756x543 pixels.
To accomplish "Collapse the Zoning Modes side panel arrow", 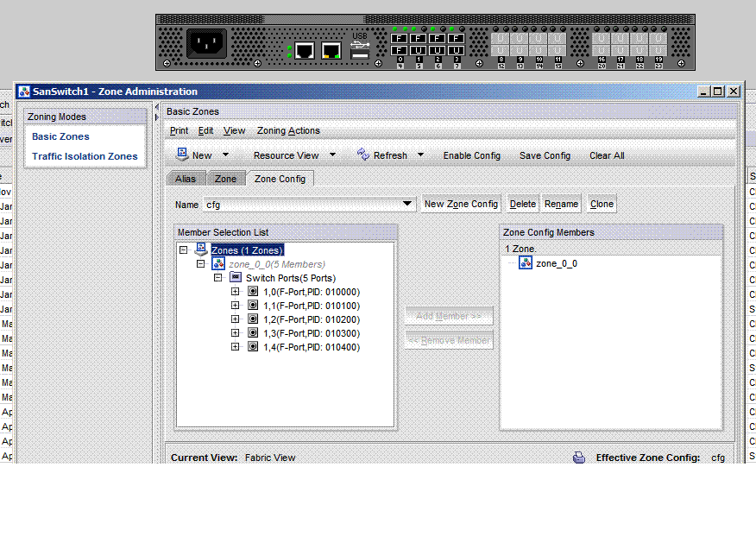I will point(156,107).
